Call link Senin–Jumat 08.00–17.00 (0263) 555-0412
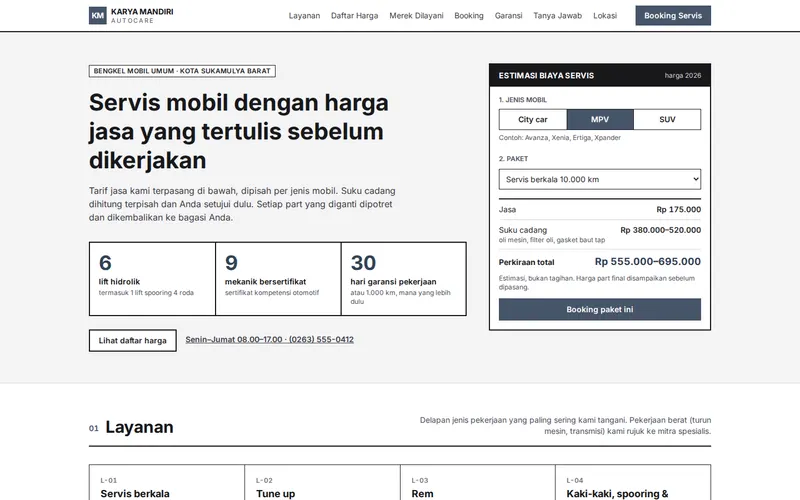This screenshot has height=500, width=800. 269,339
